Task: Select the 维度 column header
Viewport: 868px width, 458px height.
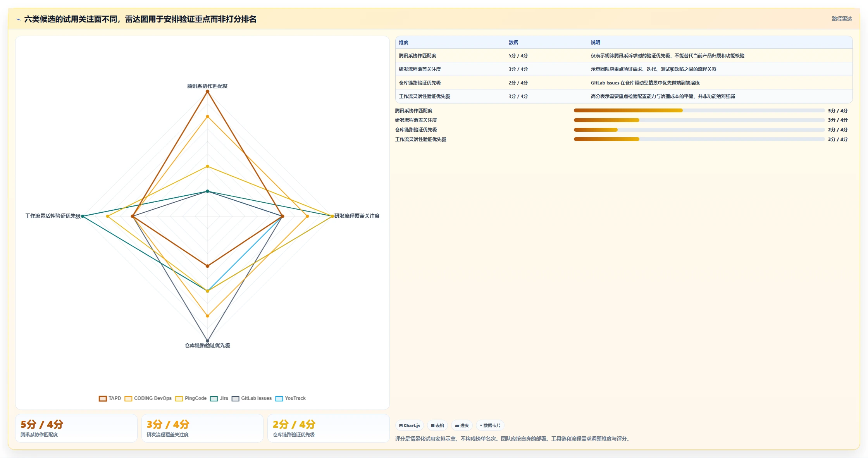Action: click(403, 43)
